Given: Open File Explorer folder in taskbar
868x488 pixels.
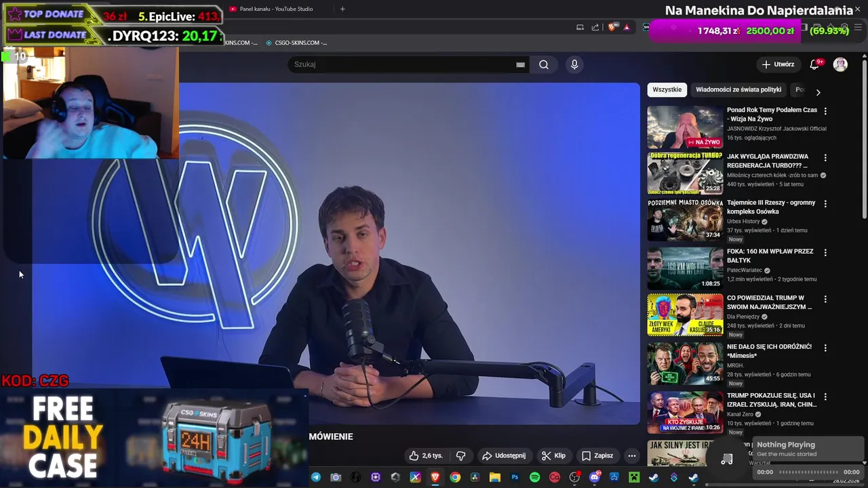Looking at the screenshot, I should (495, 477).
